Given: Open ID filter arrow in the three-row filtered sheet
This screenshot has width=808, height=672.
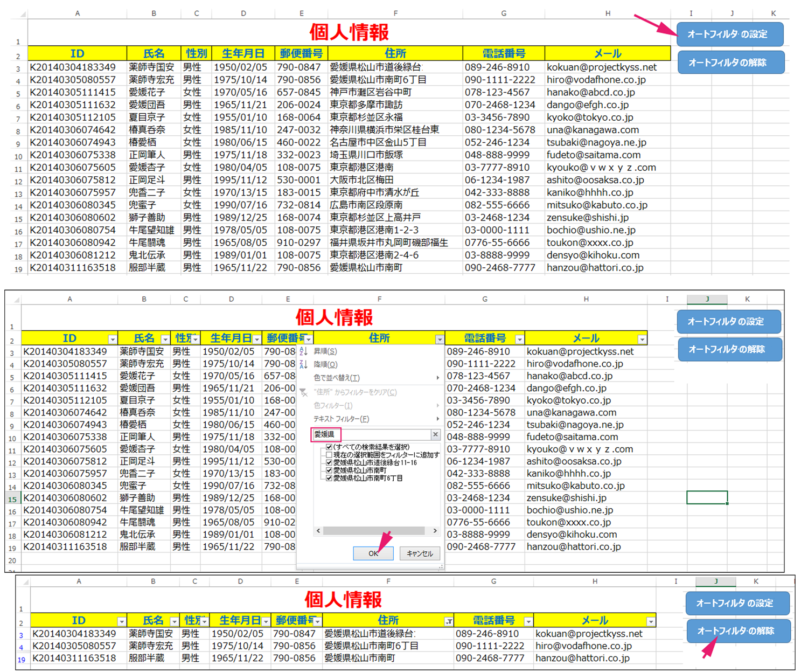Looking at the screenshot, I should (121, 622).
